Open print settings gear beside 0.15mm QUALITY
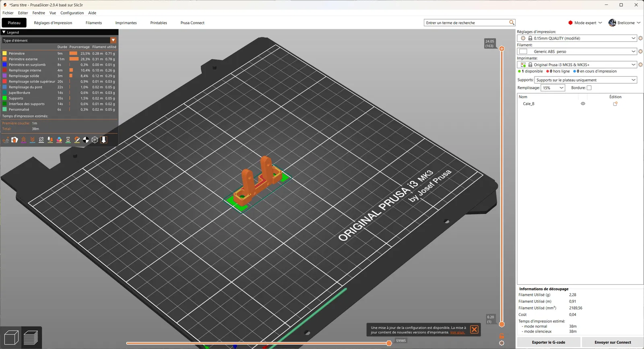This screenshot has width=644, height=349. click(640, 38)
